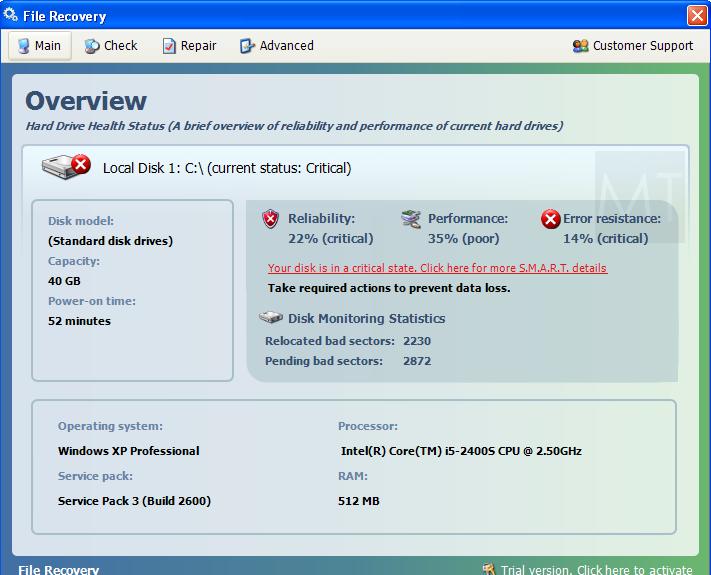Click the Performance stacked drives icon
Screen dimensions: 711x575
[411, 219]
